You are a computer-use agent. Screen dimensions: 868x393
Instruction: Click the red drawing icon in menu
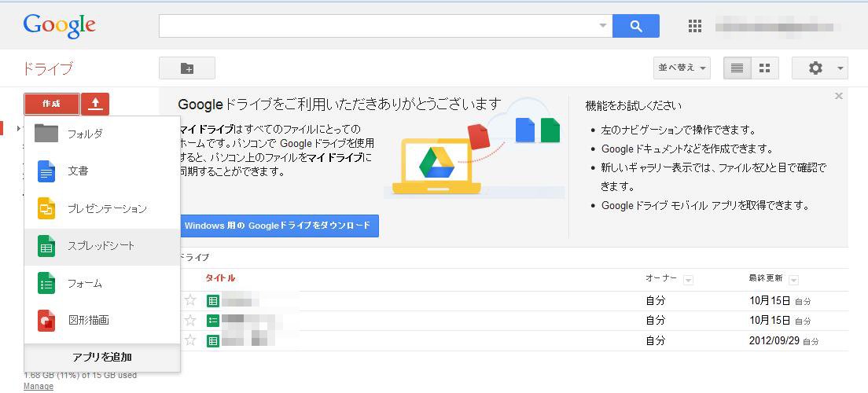[46, 320]
